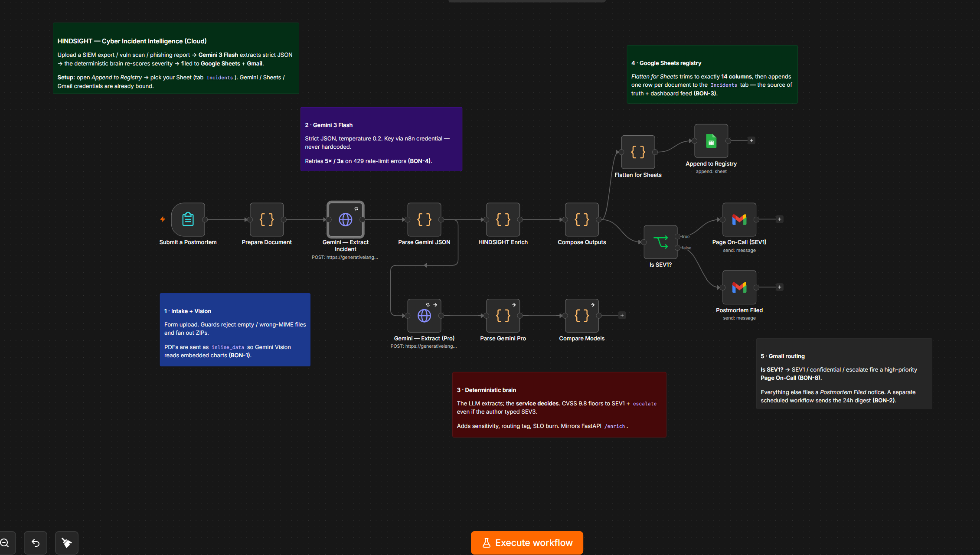Open the Gemini — Extract Incident HTTP node
980x555 pixels.
pos(346,219)
